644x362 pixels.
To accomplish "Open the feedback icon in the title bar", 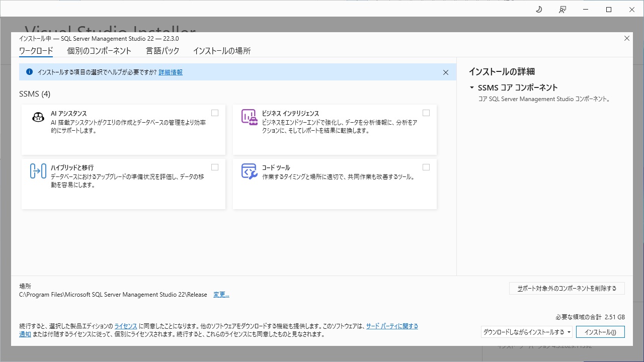I will coord(562,9).
